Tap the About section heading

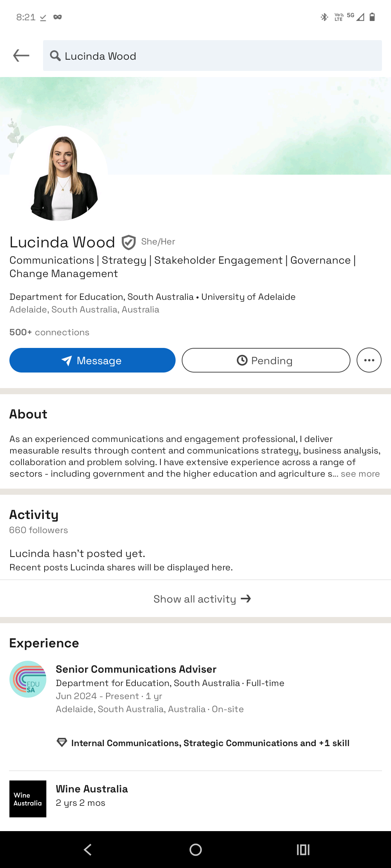click(28, 414)
